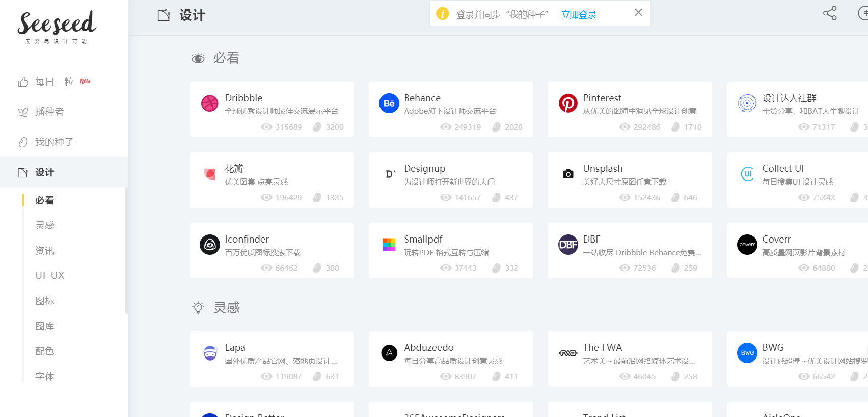Click the The FWA logo icon
The width and height of the screenshot is (868, 417).
568,353
